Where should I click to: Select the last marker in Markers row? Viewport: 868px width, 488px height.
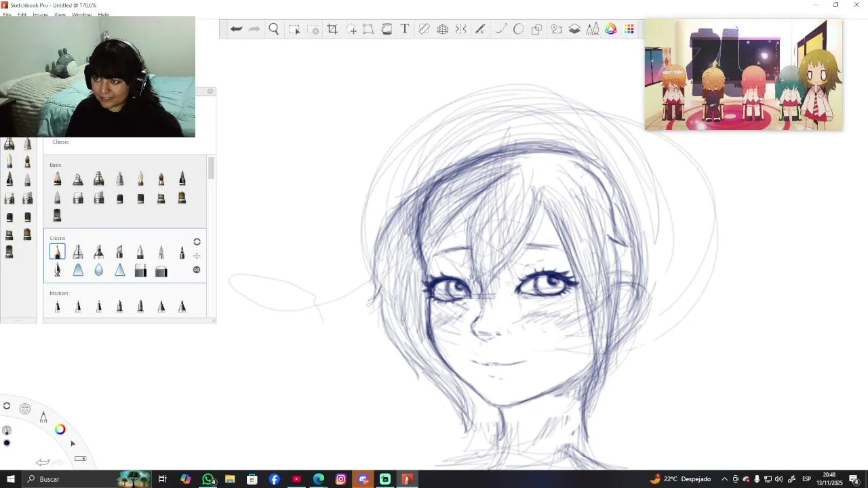pos(182,307)
